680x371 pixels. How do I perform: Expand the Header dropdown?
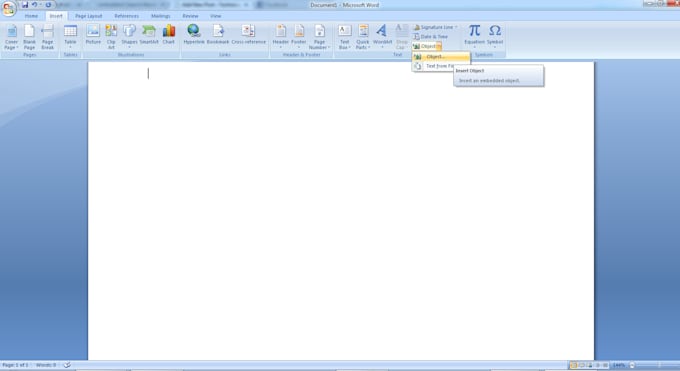(x=281, y=37)
